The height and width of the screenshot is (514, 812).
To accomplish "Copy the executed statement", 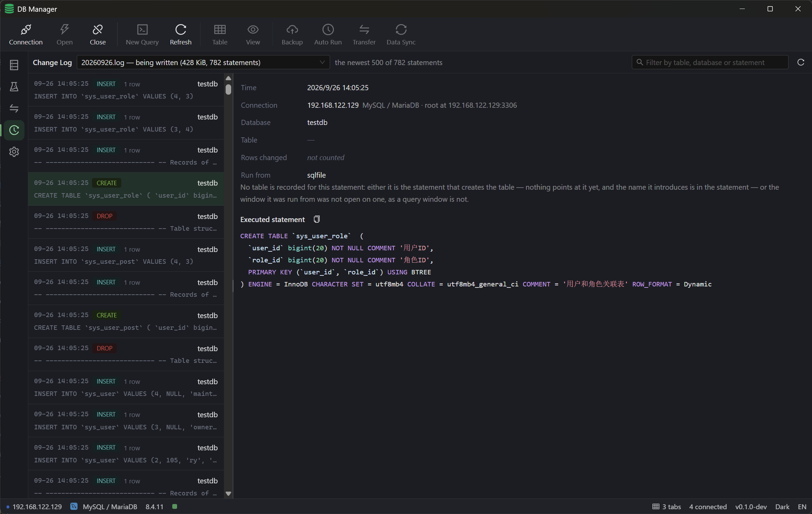I will click(317, 219).
